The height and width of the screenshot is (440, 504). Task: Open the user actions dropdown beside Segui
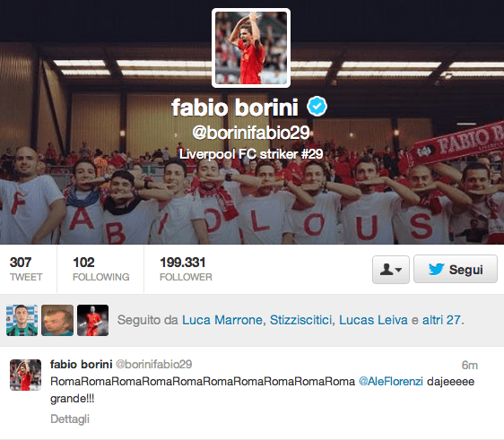(x=390, y=270)
